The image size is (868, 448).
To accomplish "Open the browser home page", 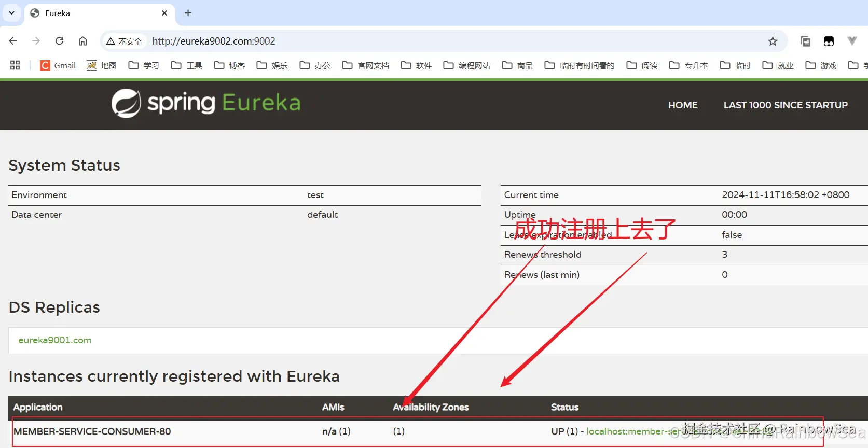I will pyautogui.click(x=82, y=41).
